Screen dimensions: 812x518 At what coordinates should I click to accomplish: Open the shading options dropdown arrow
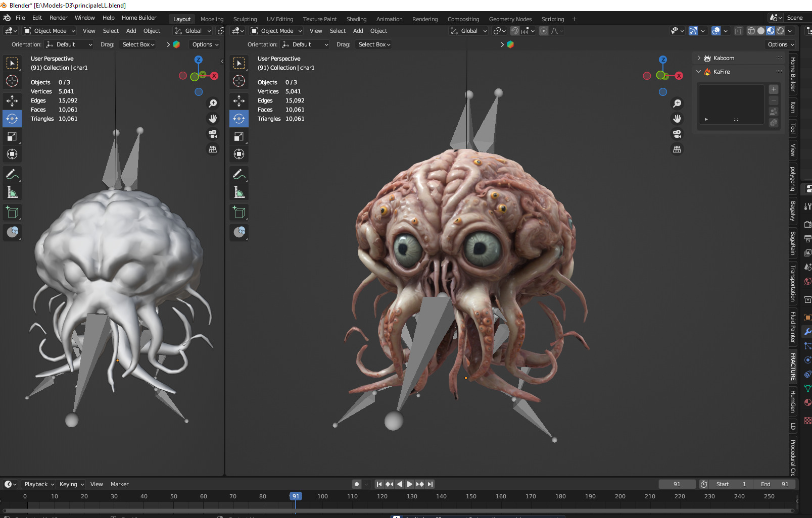coord(790,31)
